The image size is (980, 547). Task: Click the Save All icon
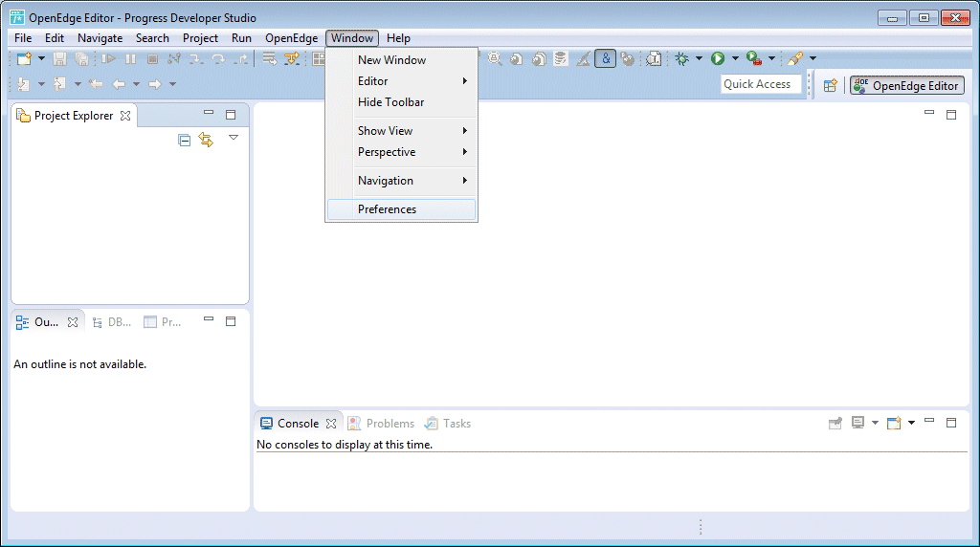click(x=82, y=58)
